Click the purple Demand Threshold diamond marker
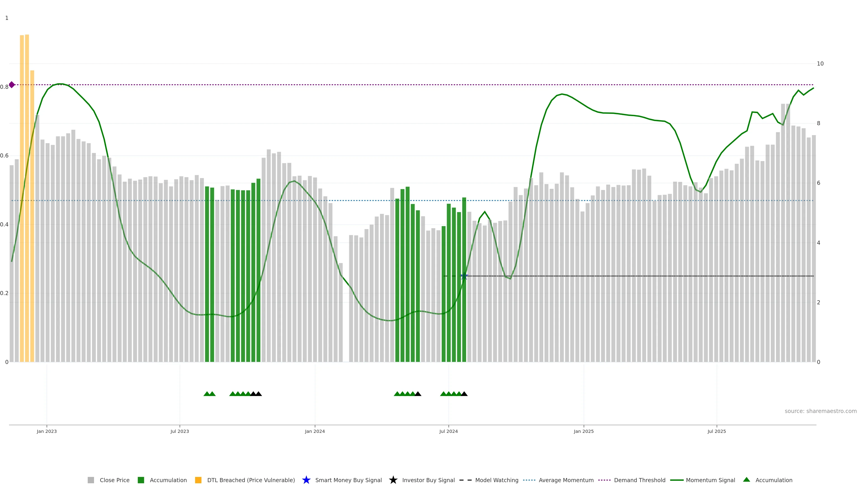 (12, 84)
